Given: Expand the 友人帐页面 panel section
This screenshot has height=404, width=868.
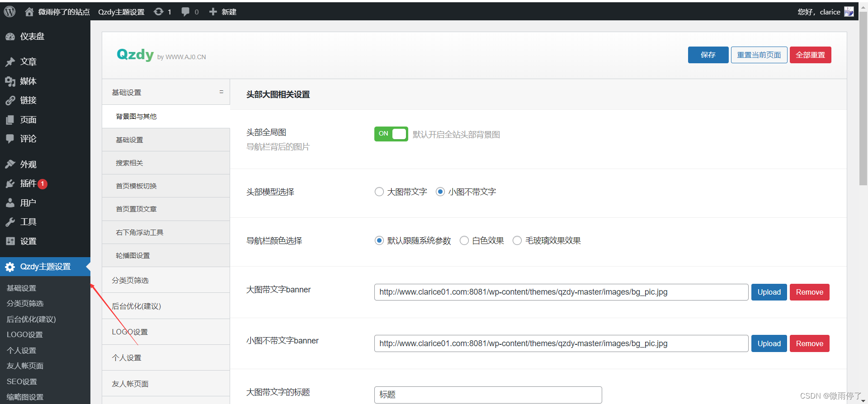Looking at the screenshot, I should tap(166, 384).
